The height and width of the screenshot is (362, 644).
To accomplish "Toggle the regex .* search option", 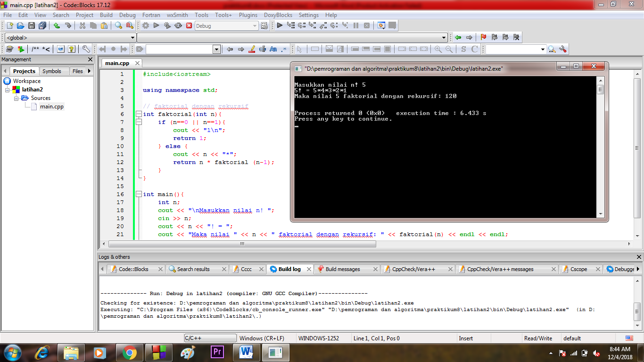I will tap(284, 49).
